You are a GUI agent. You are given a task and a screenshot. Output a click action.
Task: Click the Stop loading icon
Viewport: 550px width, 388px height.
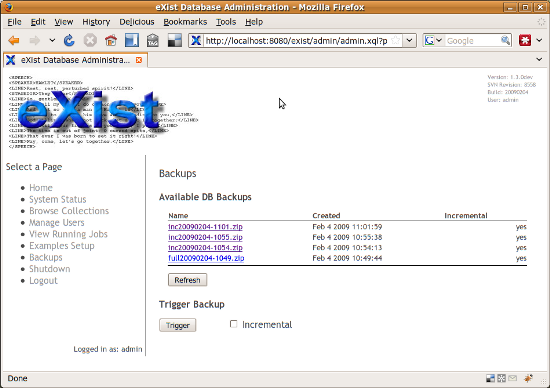[90, 41]
